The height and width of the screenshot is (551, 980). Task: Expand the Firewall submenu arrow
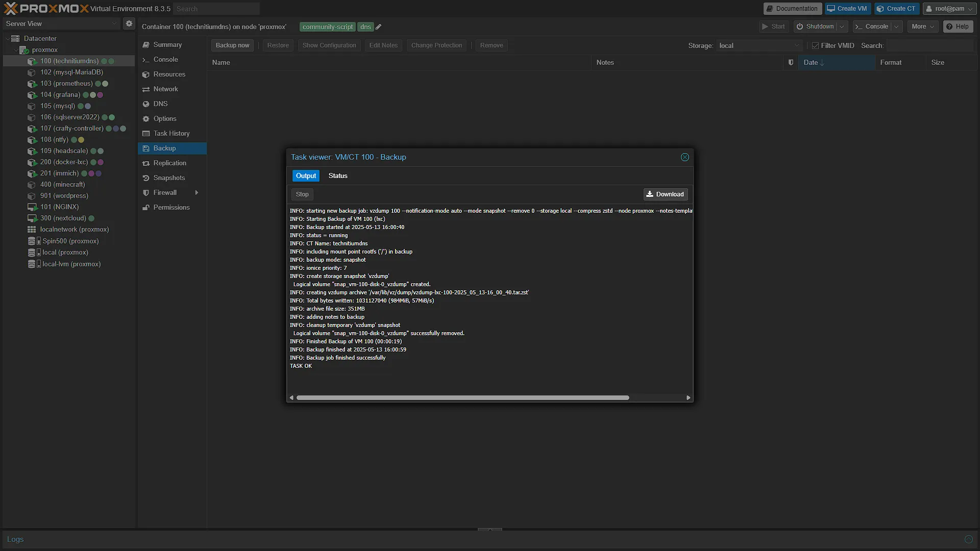tap(197, 193)
